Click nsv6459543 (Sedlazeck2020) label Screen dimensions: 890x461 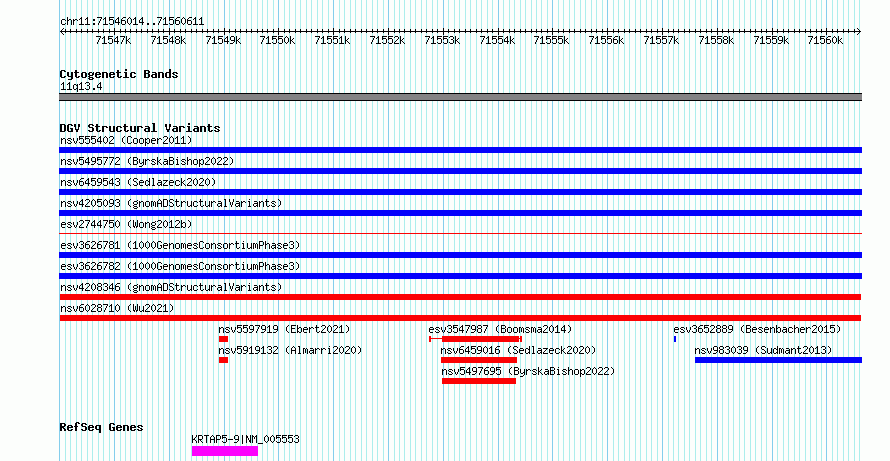[x=138, y=182]
